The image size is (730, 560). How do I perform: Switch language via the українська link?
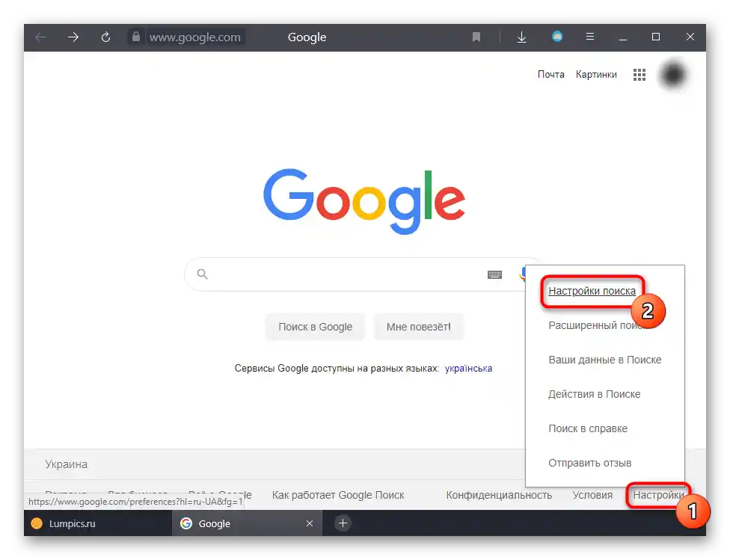[468, 368]
